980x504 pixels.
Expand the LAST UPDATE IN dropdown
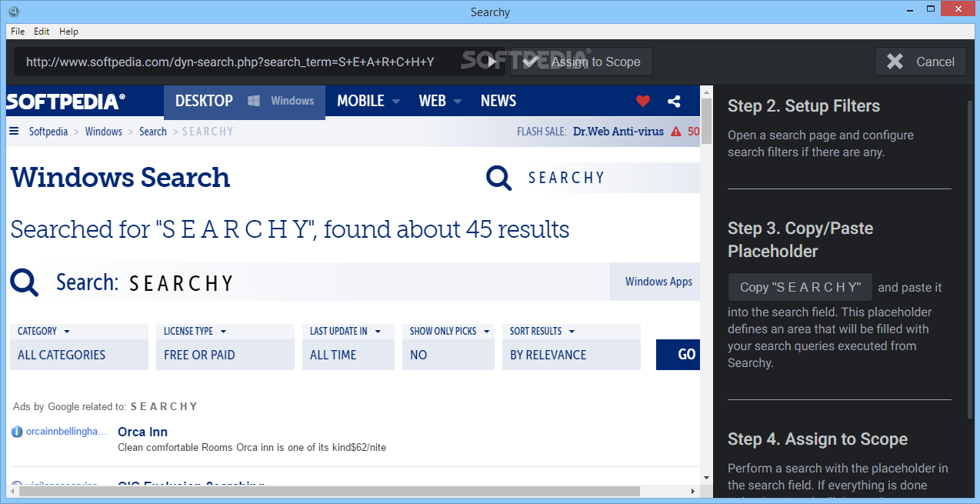pyautogui.click(x=345, y=331)
